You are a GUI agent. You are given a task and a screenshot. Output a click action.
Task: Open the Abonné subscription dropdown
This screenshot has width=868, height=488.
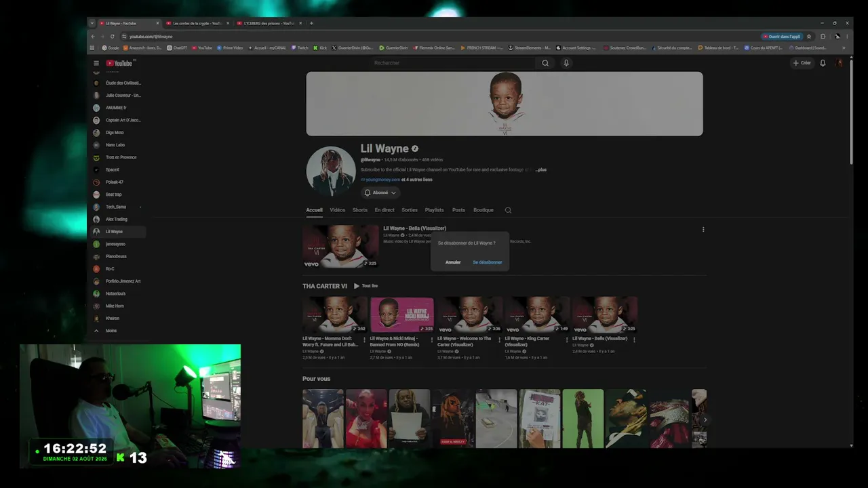380,192
